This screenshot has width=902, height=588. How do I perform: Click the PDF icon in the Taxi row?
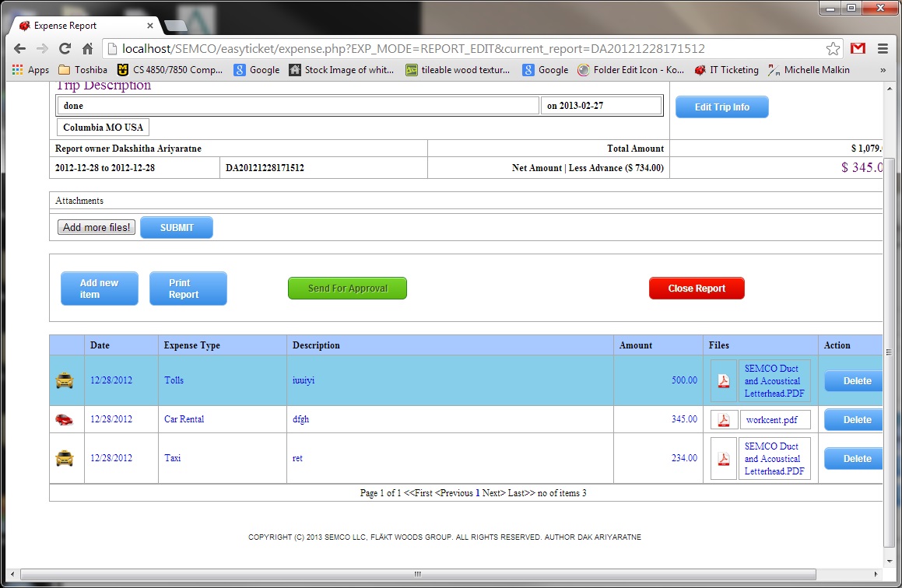point(723,459)
